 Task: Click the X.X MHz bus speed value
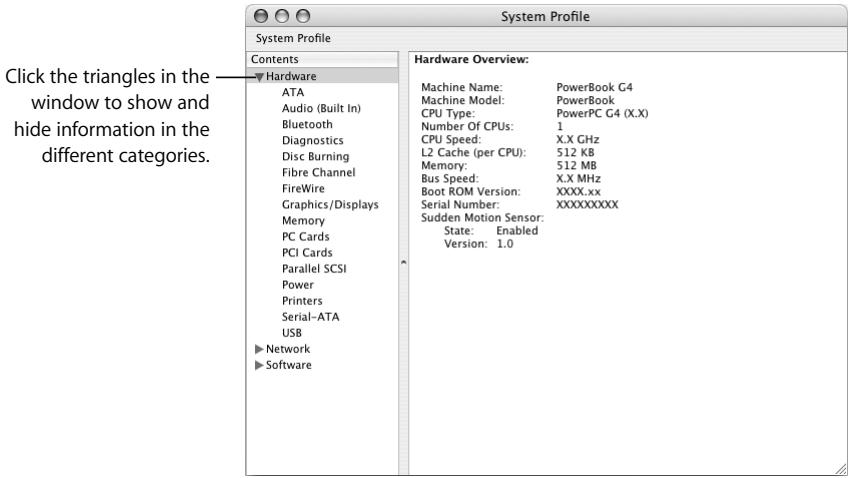578,179
